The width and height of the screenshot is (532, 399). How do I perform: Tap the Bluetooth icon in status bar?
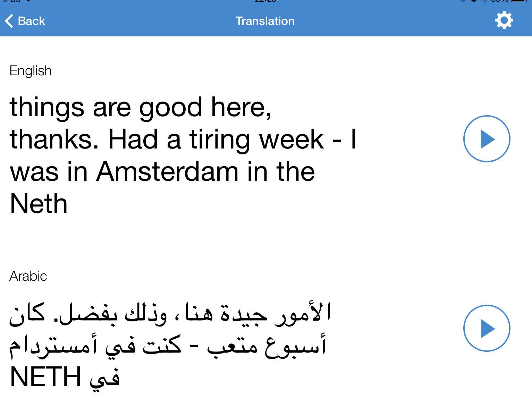tap(484, 1)
